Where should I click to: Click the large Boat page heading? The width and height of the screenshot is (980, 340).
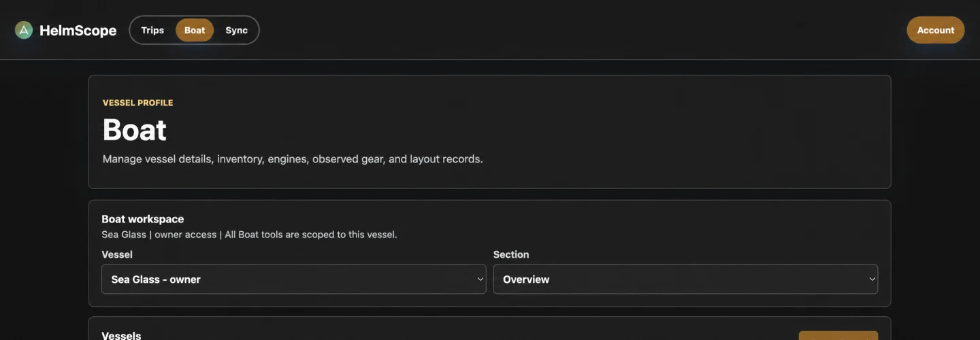[135, 130]
